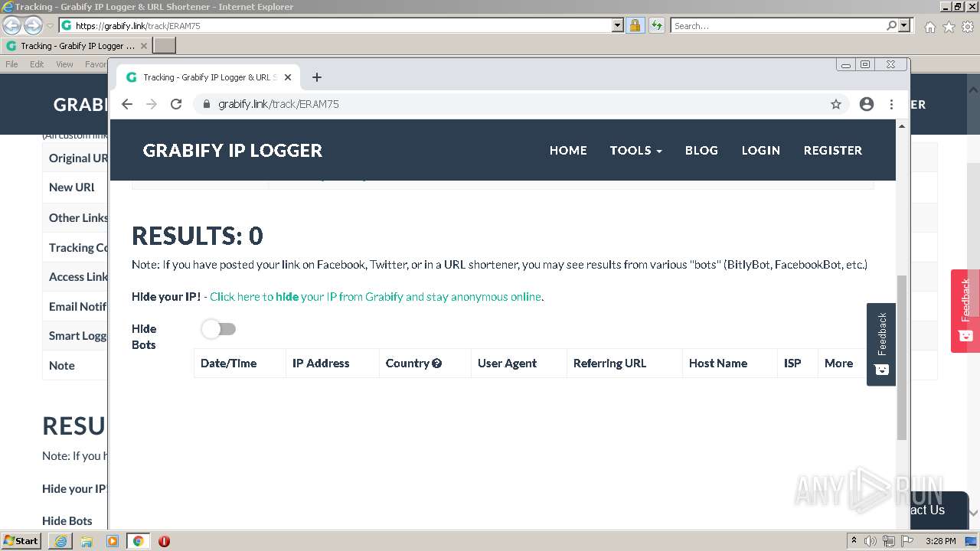Open IE favorites star icon
980x551 pixels.
tap(949, 27)
